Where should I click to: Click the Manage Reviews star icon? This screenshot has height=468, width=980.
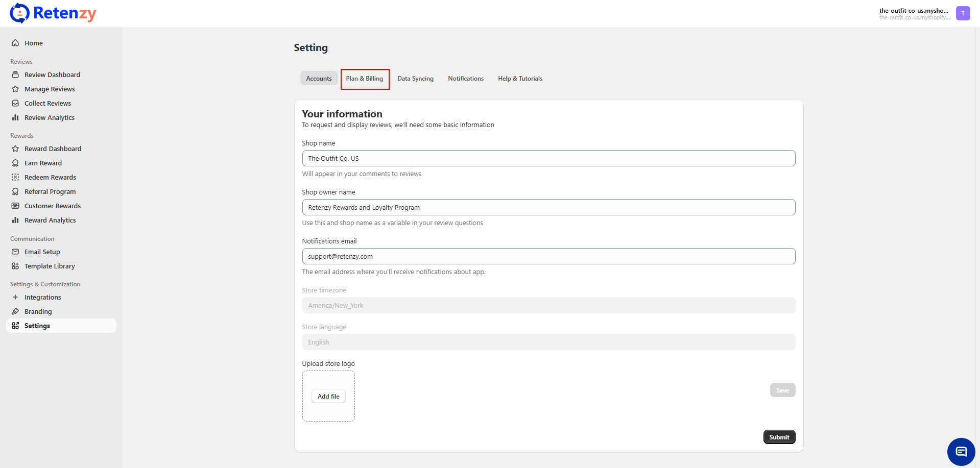(15, 89)
